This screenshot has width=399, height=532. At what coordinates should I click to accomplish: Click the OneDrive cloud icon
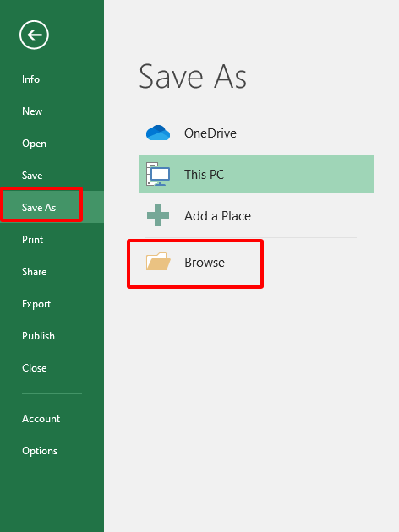pyautogui.click(x=158, y=133)
